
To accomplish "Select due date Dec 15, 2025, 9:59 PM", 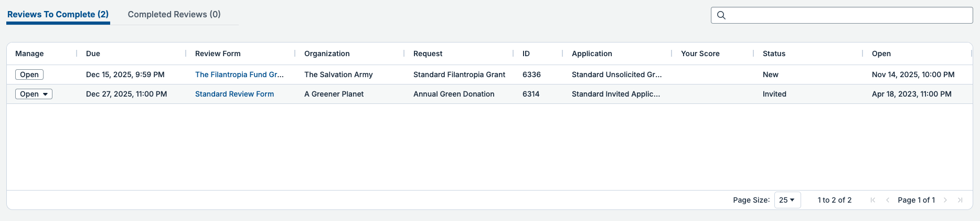I will click(125, 75).
